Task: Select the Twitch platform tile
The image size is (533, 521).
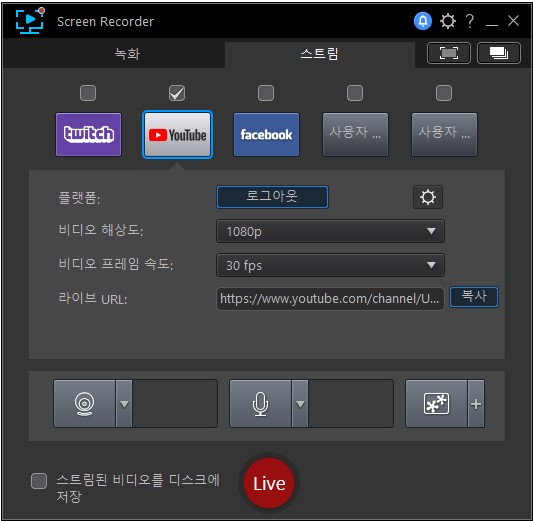Action: tap(88, 135)
